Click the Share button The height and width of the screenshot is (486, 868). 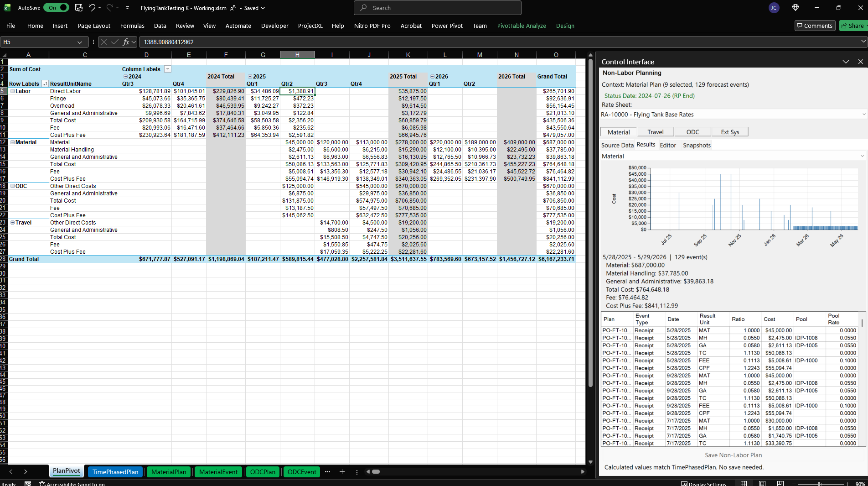coord(853,26)
